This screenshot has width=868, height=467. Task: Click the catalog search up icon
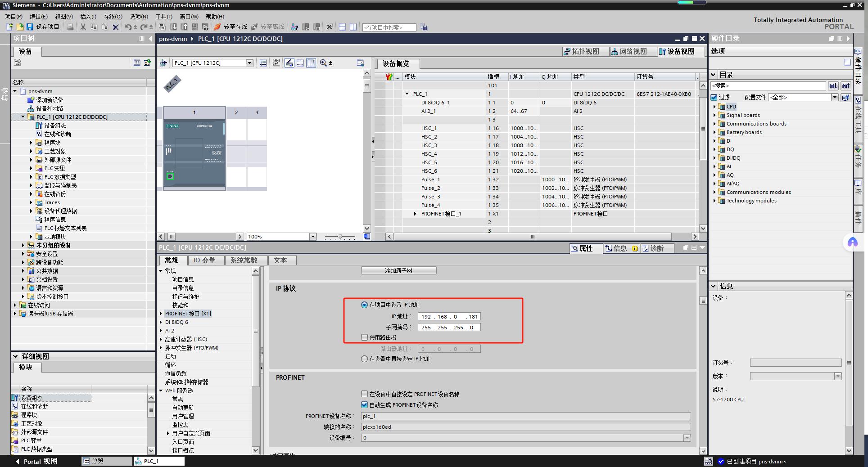coord(846,85)
